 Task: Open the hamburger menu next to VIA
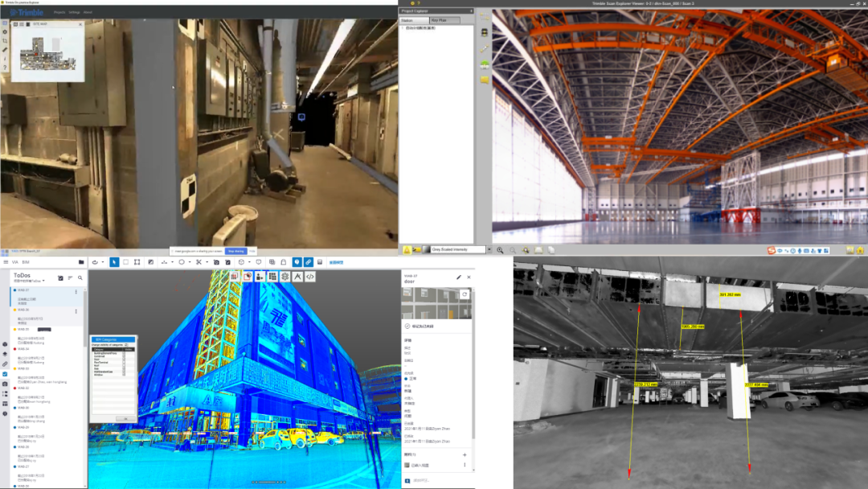[x=5, y=262]
